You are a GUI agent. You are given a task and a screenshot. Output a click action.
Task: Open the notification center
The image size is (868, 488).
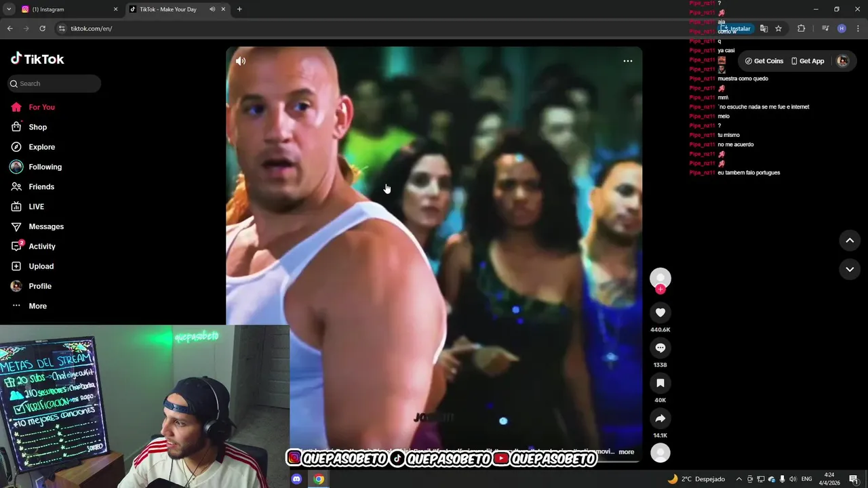pos(854,479)
